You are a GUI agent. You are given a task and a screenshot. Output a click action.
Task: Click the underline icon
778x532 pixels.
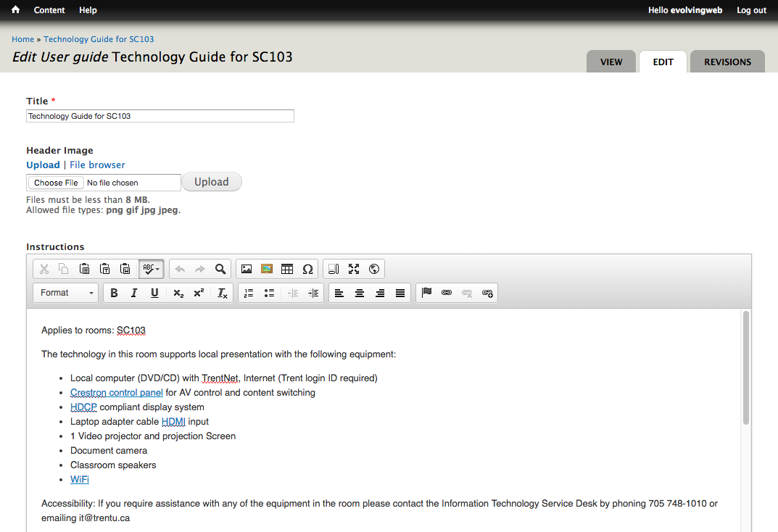point(154,293)
